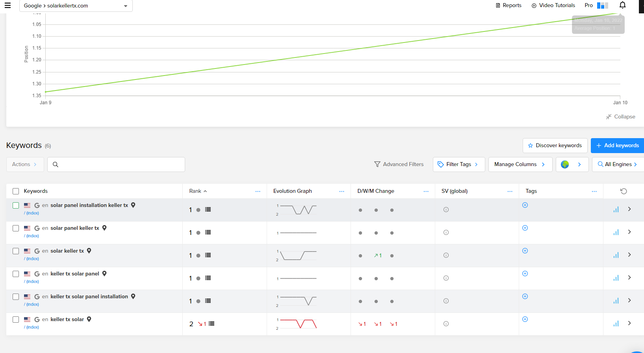Check the keller tx solar row
Screen dimensions: 644x353
coord(16,320)
